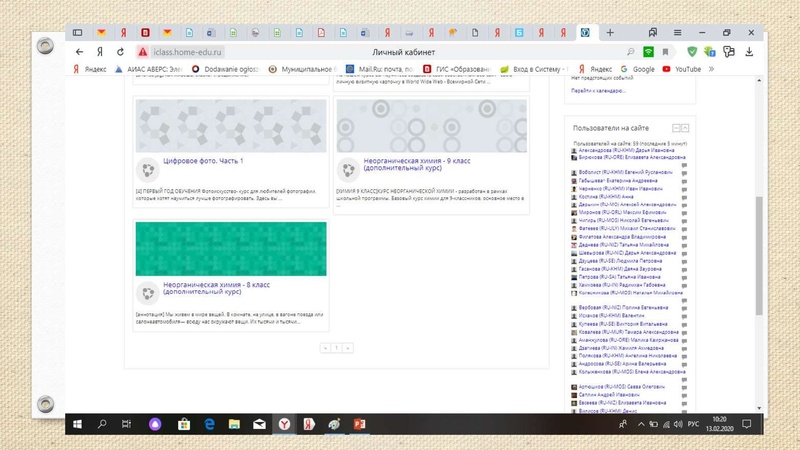Open the browser downloads arrow icon
Viewport: 800px width, 450px height.
[749, 52]
